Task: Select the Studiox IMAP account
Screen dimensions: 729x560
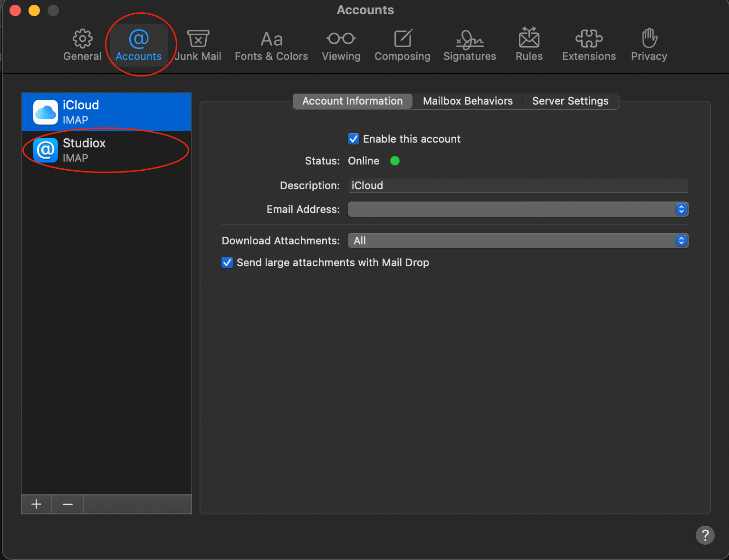Action: (106, 150)
